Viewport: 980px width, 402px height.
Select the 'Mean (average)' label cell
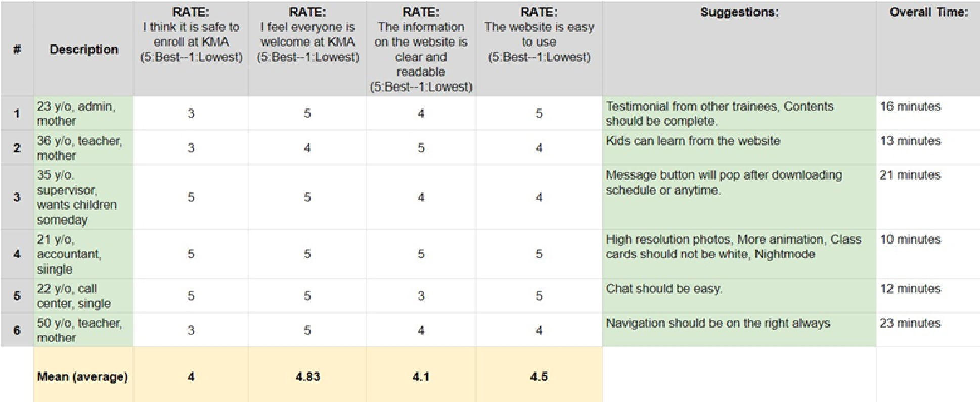click(83, 377)
